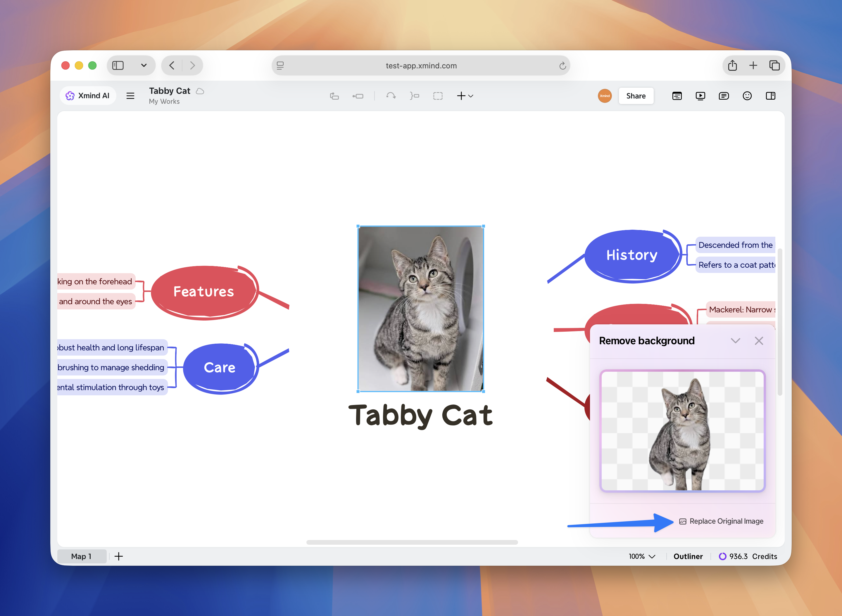
Task: Select the 'king on the forehead' subtopic
Action: [x=96, y=281]
